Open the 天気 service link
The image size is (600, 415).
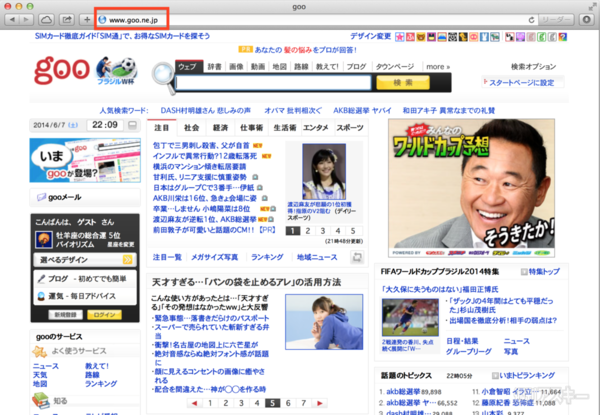click(40, 375)
